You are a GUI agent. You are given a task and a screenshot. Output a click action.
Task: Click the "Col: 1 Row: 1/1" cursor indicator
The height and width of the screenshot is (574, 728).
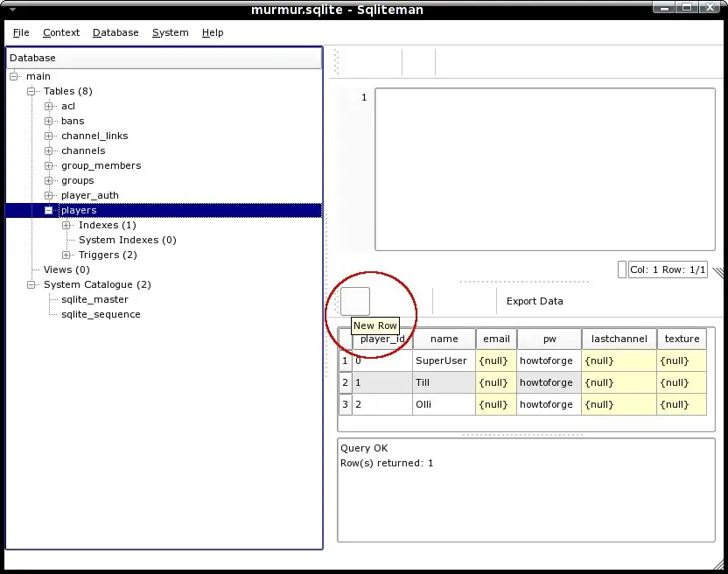click(x=668, y=269)
